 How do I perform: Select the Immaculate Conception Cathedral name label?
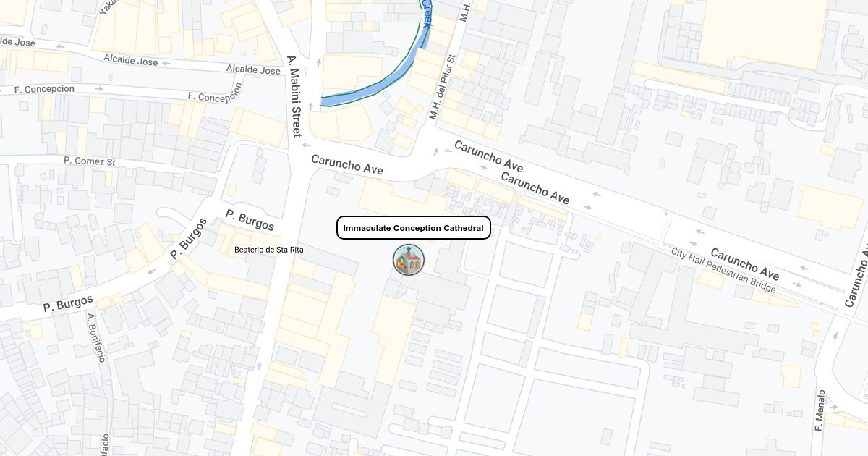coord(414,228)
